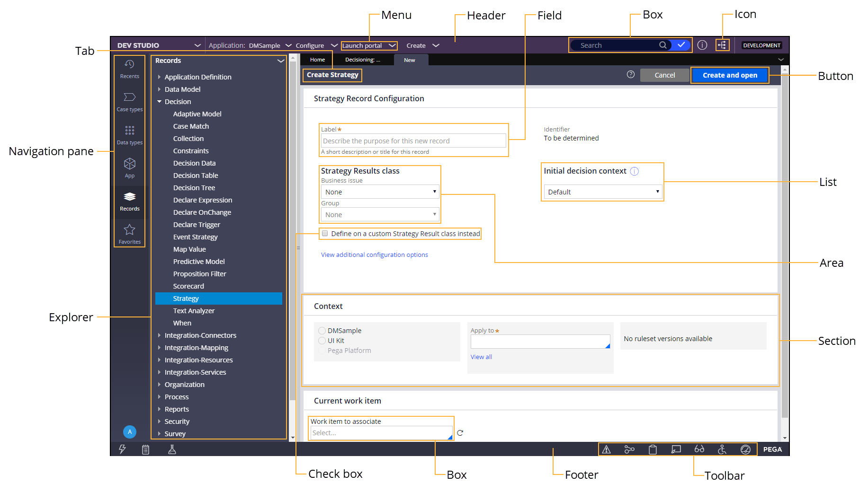Click the Recents icon in the navigation pane
Viewport: 868px width, 492px height.
tap(129, 68)
